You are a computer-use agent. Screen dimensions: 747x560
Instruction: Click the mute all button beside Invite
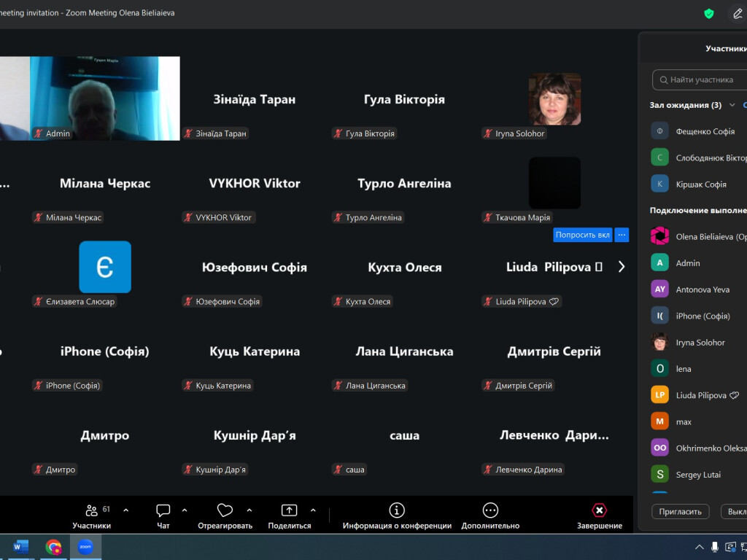[x=735, y=511]
